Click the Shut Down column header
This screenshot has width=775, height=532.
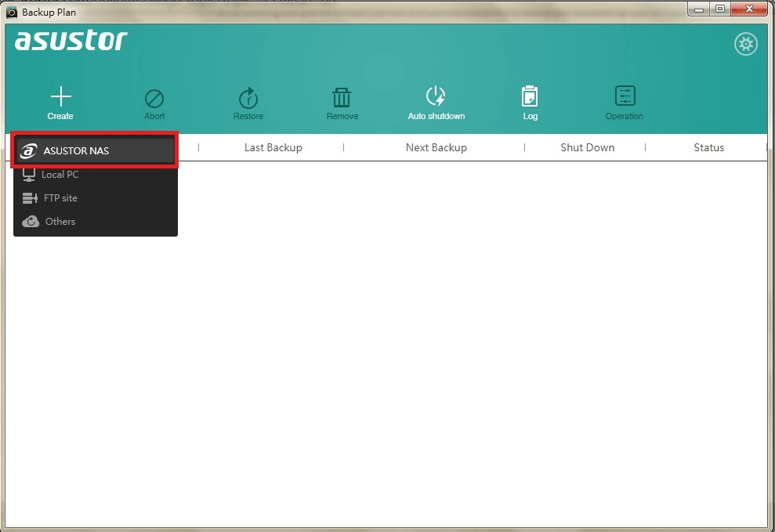[587, 148]
